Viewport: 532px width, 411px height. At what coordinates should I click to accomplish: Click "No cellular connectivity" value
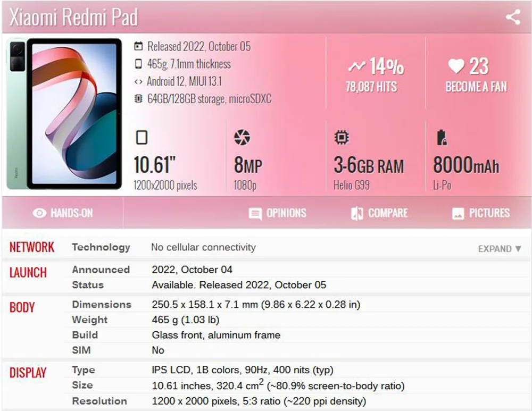pos(203,248)
